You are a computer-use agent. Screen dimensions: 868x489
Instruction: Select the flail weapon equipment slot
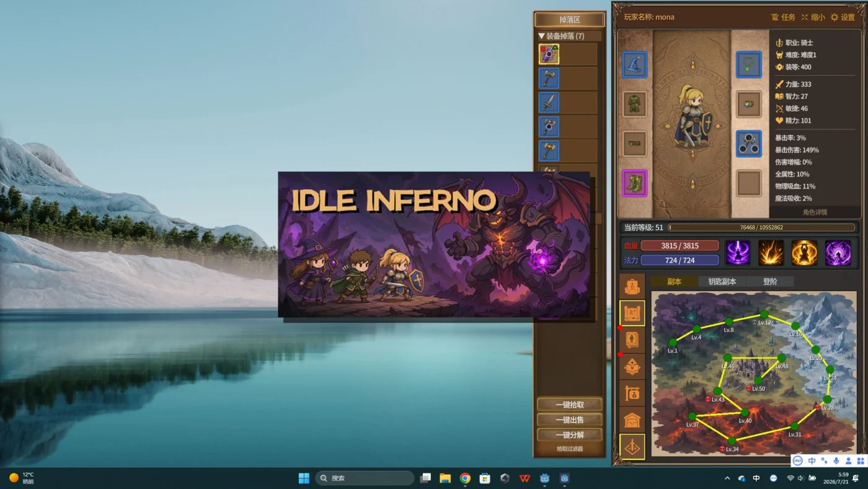pyautogui.click(x=749, y=144)
